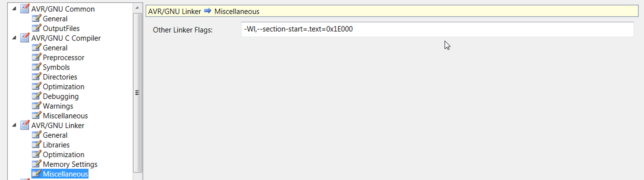Click the Symbols page icon
Image resolution: width=644 pixels, height=180 pixels.
36,67
